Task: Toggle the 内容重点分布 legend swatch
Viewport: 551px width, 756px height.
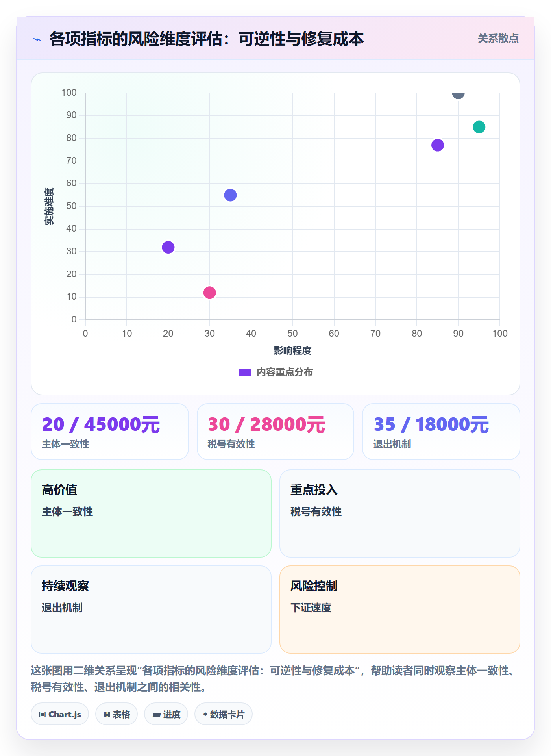Action: (x=244, y=372)
